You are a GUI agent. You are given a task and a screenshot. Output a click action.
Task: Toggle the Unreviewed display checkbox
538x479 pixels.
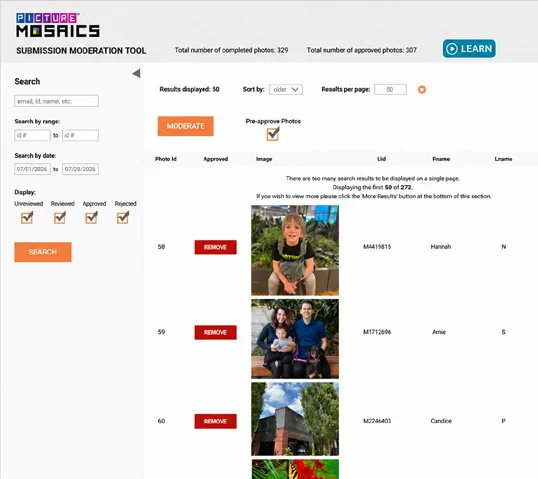point(27,218)
